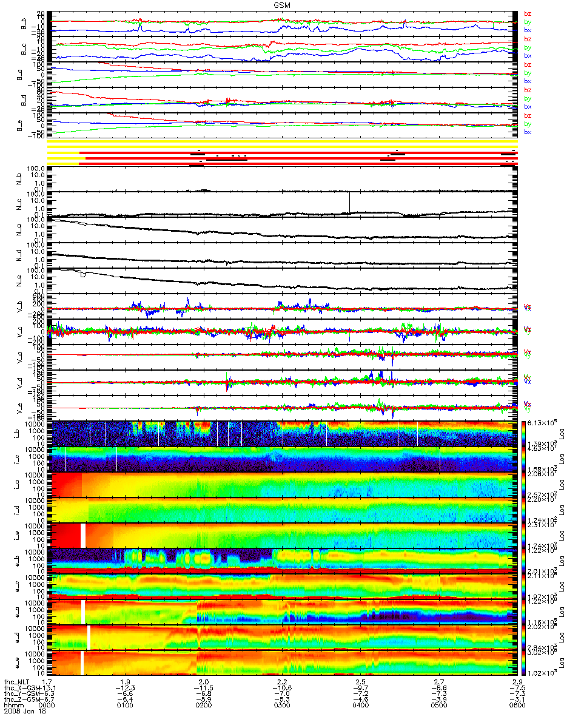Select the V_c velocity panel label
This screenshot has width=564, height=728.
click(18, 332)
